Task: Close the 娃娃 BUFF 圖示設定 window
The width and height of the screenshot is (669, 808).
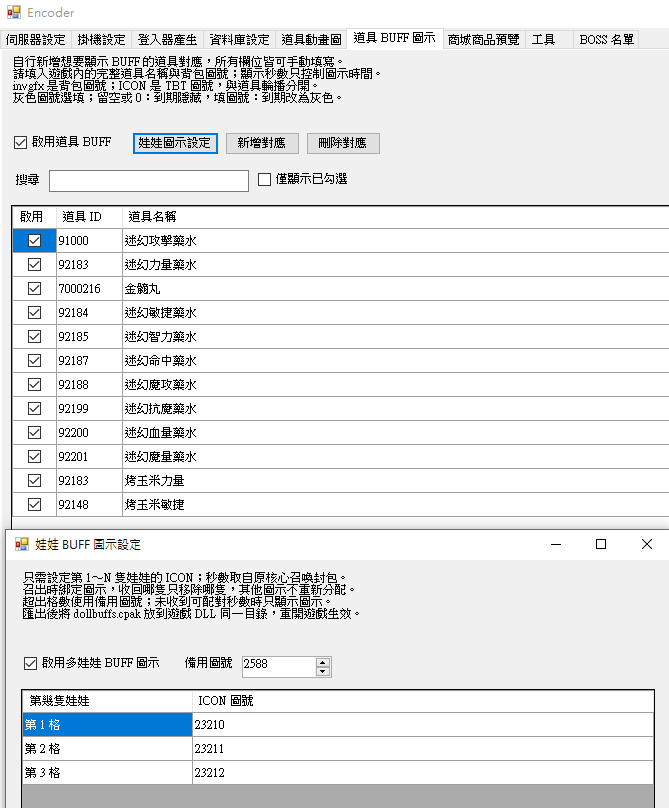Action: click(x=647, y=544)
